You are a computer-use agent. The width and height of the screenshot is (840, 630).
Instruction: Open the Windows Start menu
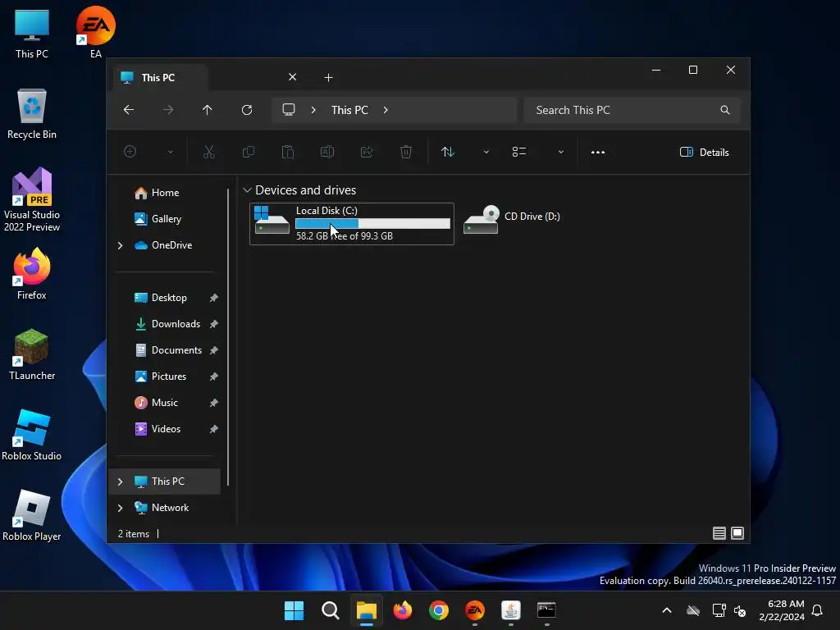click(x=294, y=610)
